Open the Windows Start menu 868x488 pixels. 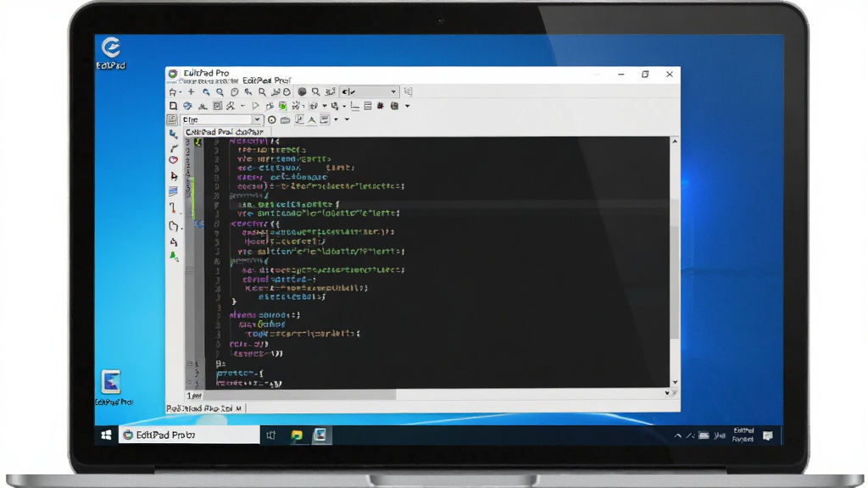tap(106, 435)
